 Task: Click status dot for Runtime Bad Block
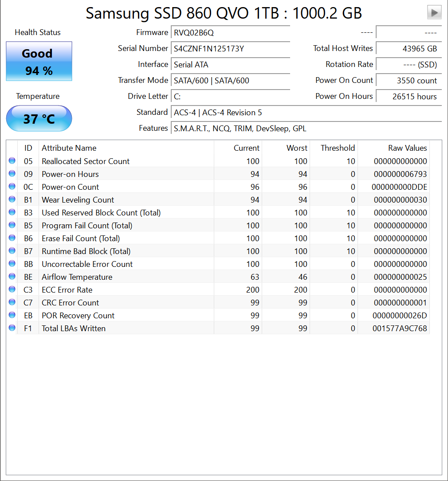[x=12, y=251]
